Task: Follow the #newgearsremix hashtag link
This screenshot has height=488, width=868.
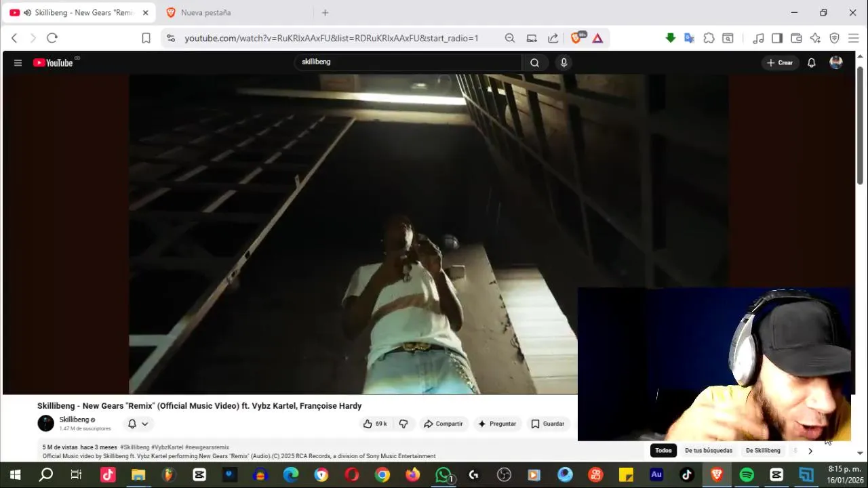Action: (207, 447)
